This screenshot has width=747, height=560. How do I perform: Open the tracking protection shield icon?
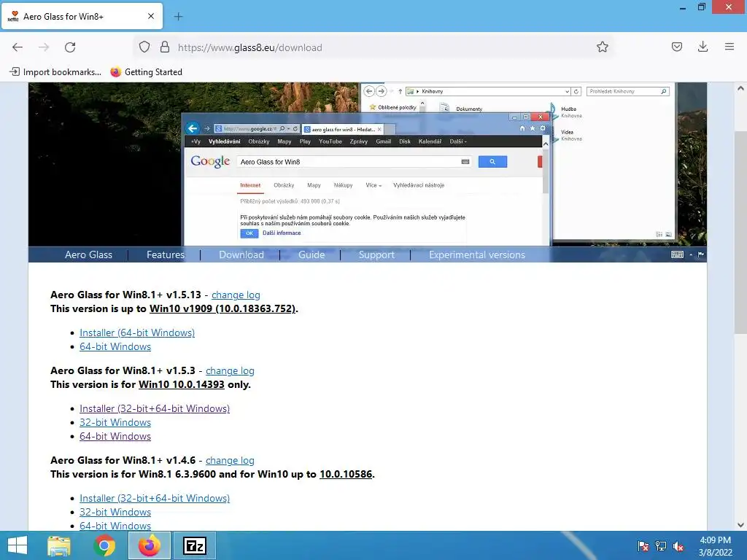tap(144, 47)
